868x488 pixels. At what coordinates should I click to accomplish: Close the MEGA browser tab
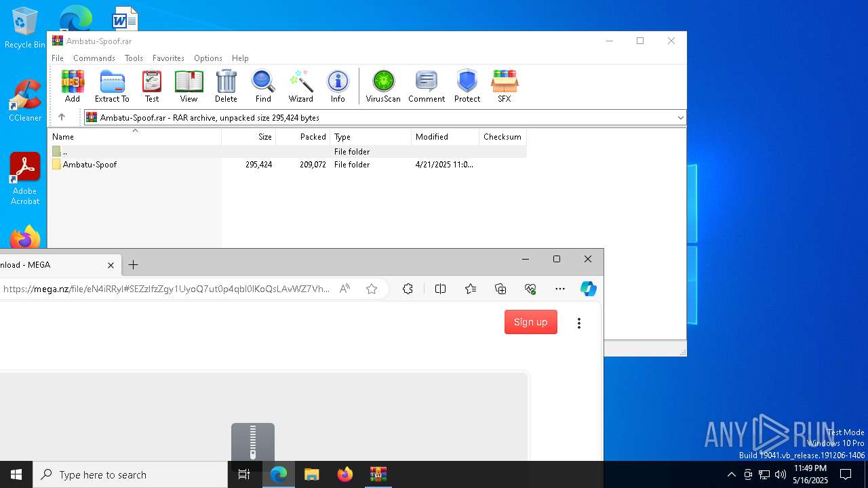pos(111,265)
